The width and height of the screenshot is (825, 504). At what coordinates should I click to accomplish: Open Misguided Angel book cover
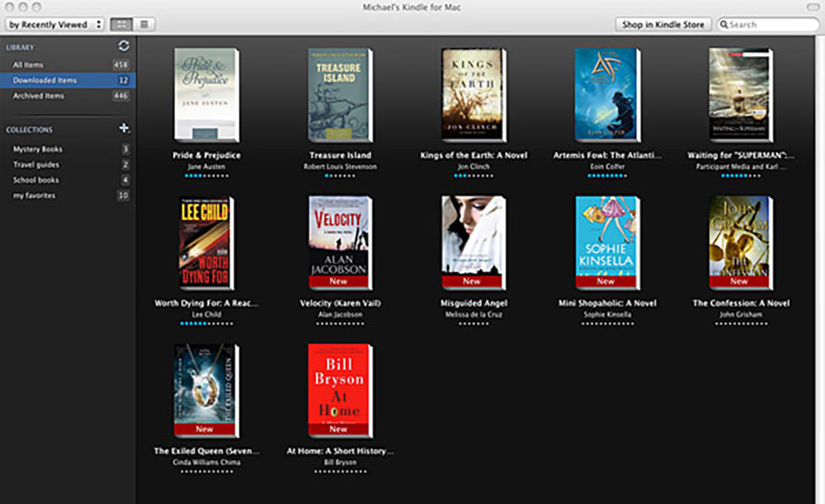(474, 243)
